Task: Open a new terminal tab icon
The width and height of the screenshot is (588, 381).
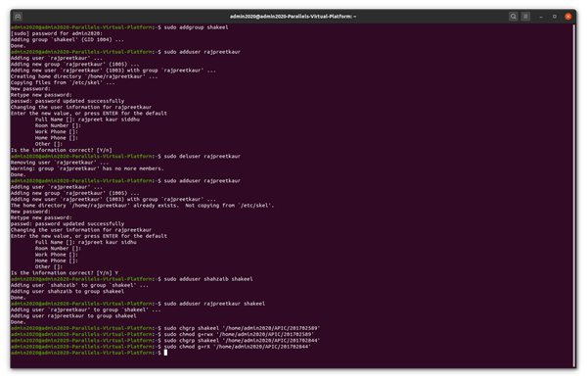Action: [x=18, y=17]
